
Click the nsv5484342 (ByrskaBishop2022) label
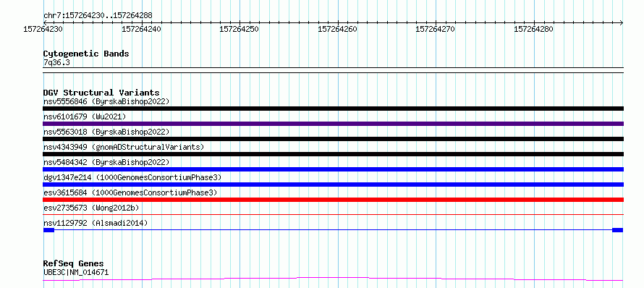106,162
